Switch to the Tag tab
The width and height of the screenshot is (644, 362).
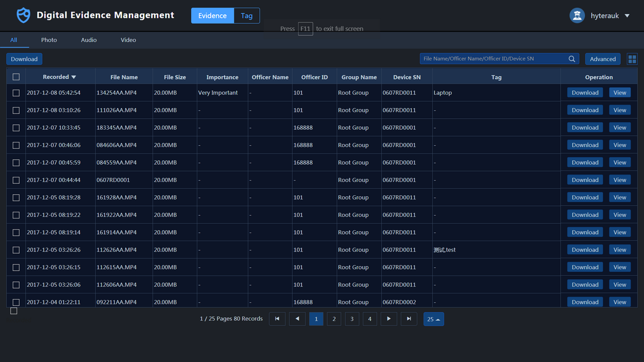point(247,16)
